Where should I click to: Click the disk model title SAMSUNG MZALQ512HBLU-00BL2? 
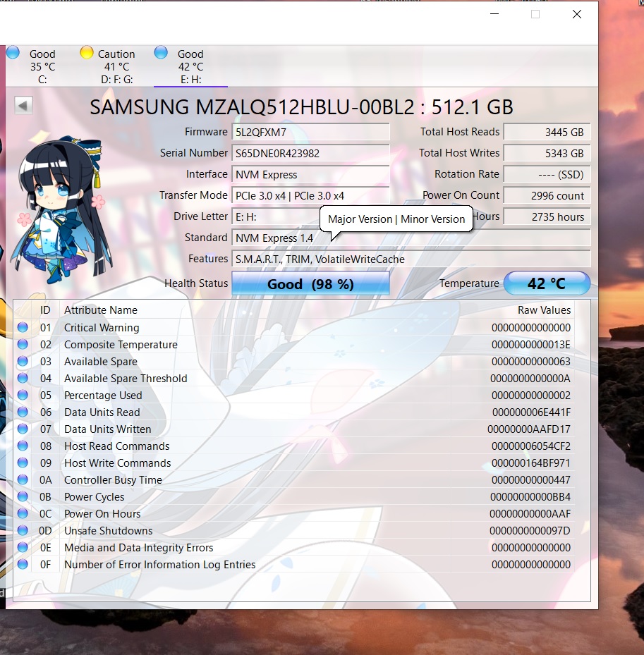[252, 107]
